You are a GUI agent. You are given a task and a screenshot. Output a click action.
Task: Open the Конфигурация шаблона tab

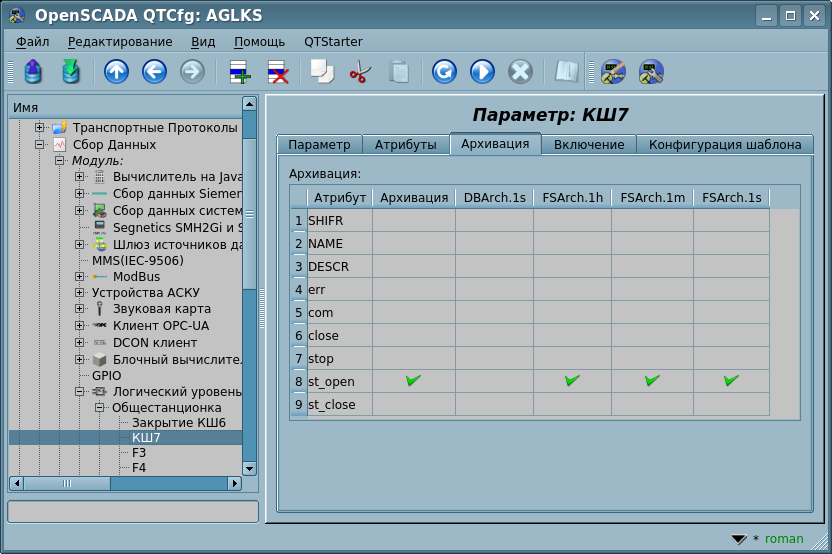pyautogui.click(x=724, y=145)
